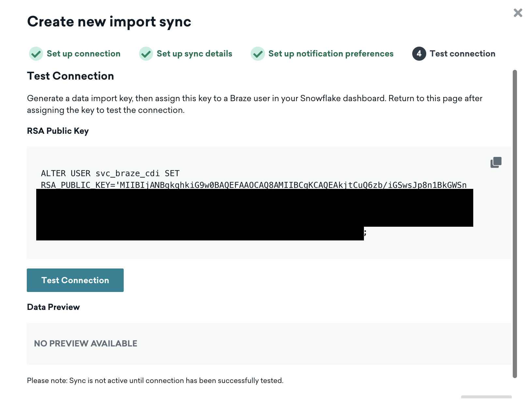Click the sync not active note text

(155, 381)
